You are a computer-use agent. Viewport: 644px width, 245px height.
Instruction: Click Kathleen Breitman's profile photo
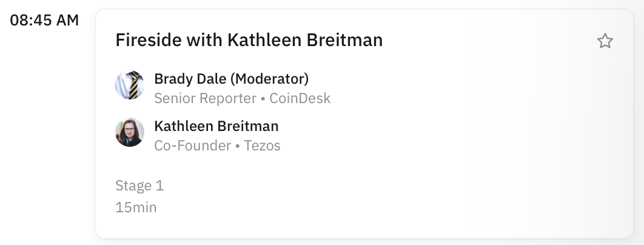point(129,132)
